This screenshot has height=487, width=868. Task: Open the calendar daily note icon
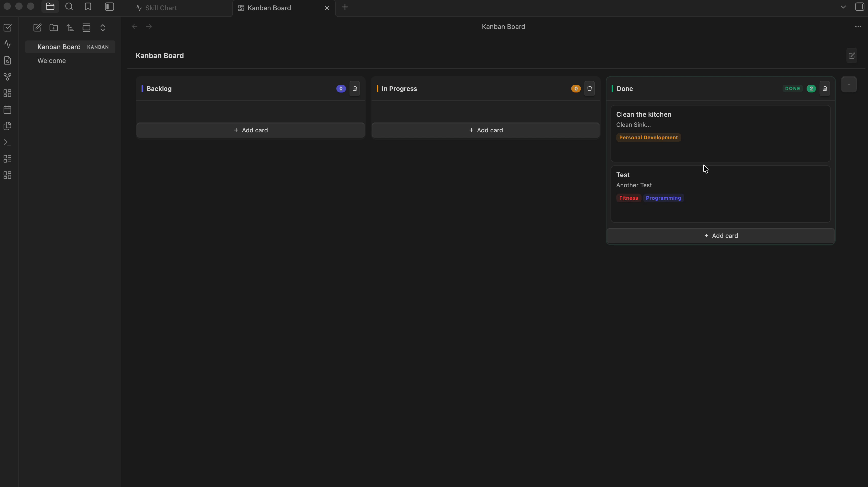click(x=7, y=110)
